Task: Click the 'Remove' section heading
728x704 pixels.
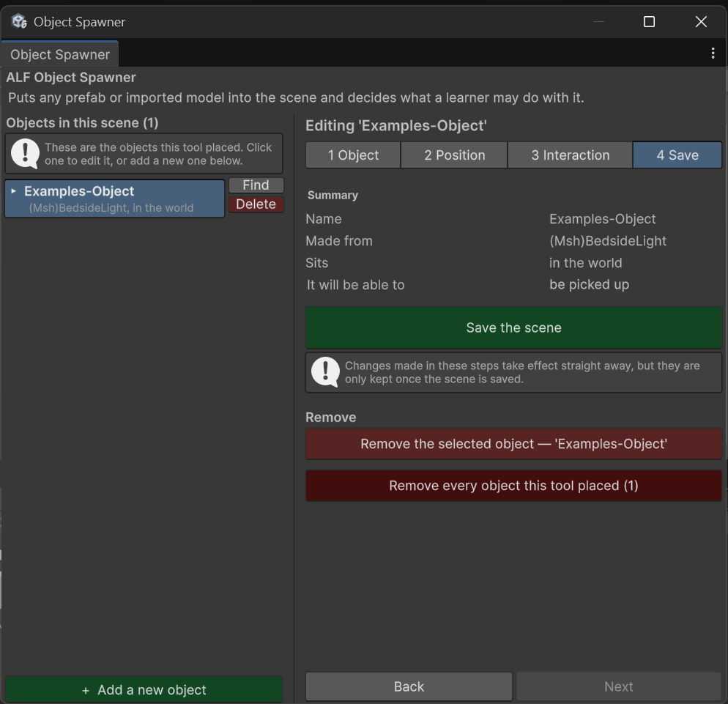Action: point(330,417)
